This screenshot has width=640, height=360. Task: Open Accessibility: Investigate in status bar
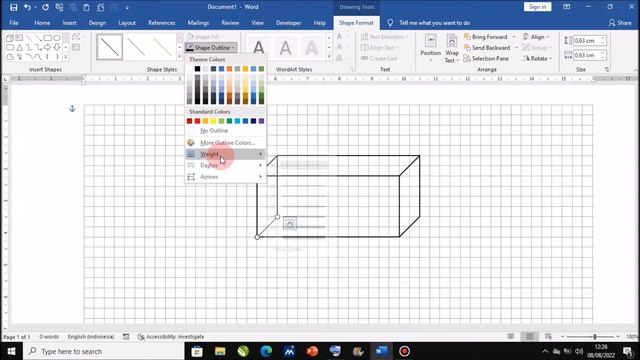click(171, 337)
